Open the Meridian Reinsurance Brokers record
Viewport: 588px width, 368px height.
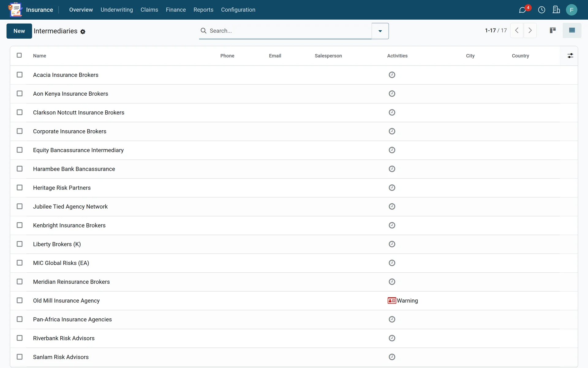71,282
